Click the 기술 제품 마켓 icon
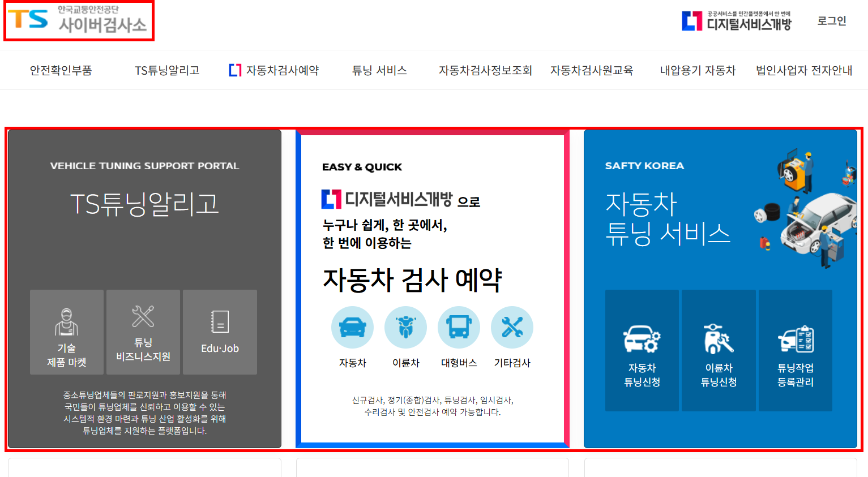The width and height of the screenshot is (868, 477). [66, 332]
